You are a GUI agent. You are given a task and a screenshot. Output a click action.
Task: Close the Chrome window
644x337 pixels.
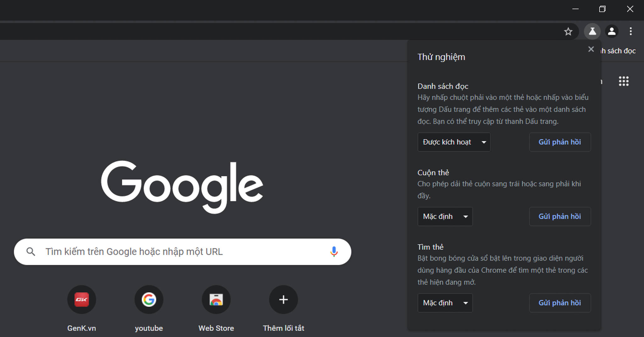coord(630,9)
